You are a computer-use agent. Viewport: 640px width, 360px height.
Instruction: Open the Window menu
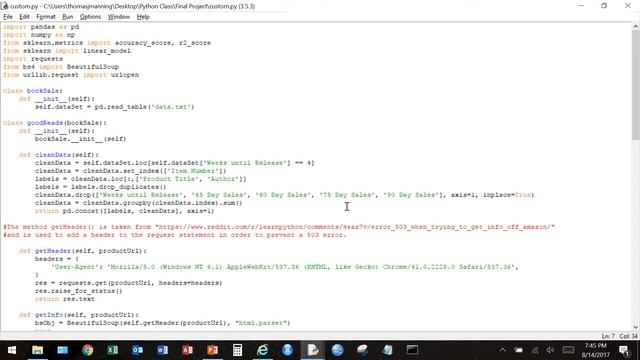[119, 17]
